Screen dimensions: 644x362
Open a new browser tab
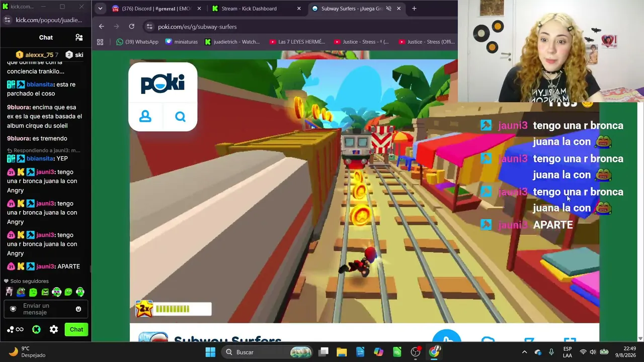pyautogui.click(x=414, y=9)
